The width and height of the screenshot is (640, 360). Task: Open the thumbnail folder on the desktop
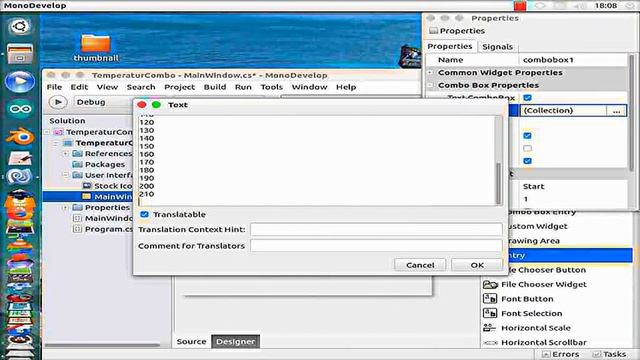[96, 47]
